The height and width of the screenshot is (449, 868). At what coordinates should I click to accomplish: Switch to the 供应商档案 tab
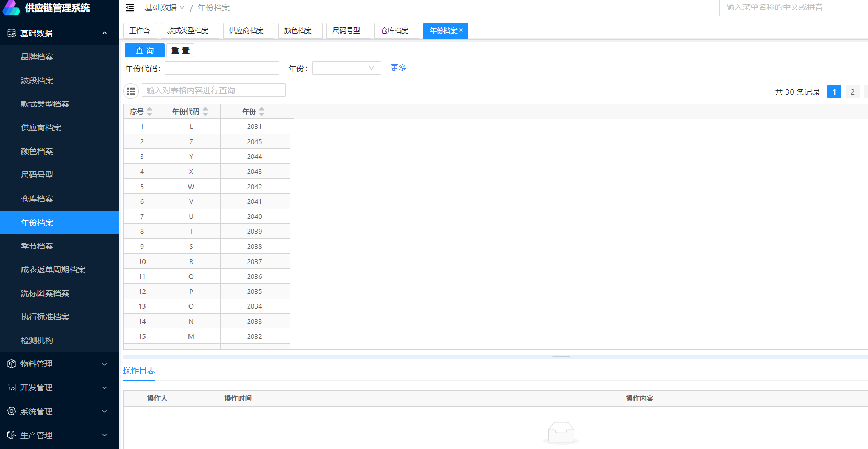[x=247, y=30]
